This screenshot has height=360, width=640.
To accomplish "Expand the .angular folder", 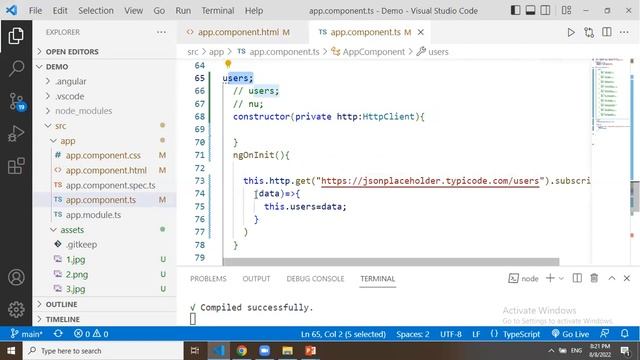I will tap(70, 81).
